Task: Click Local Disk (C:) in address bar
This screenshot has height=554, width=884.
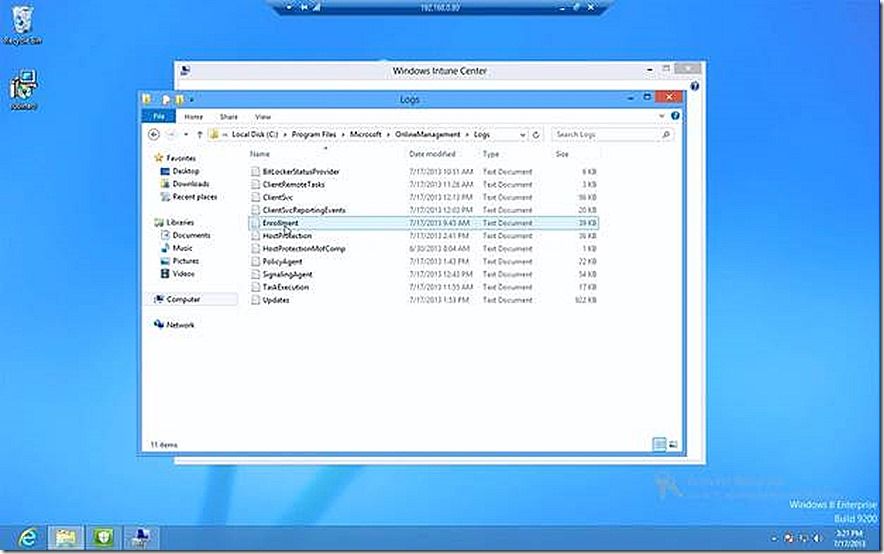Action: [255, 135]
